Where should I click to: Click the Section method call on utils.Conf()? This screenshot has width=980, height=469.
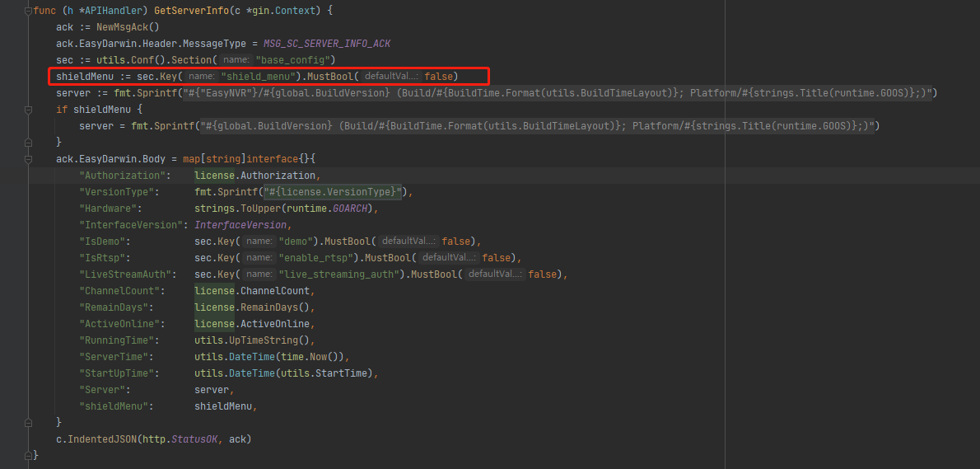click(x=192, y=60)
